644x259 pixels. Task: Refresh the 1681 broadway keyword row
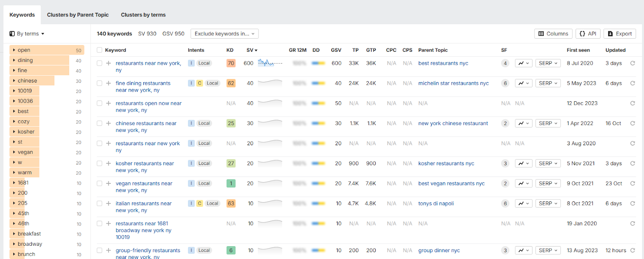tap(632, 224)
